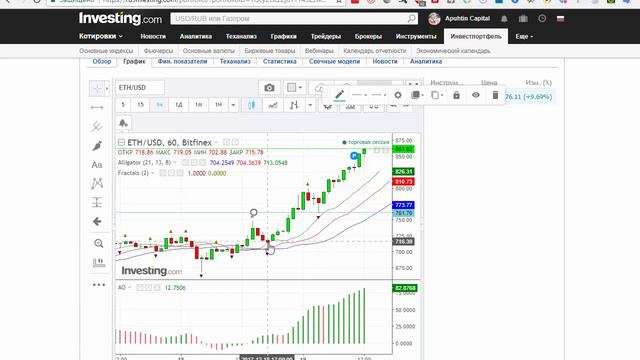The width and height of the screenshot is (640, 360).
Task: Open Основные индексы link
Action: 106,51
